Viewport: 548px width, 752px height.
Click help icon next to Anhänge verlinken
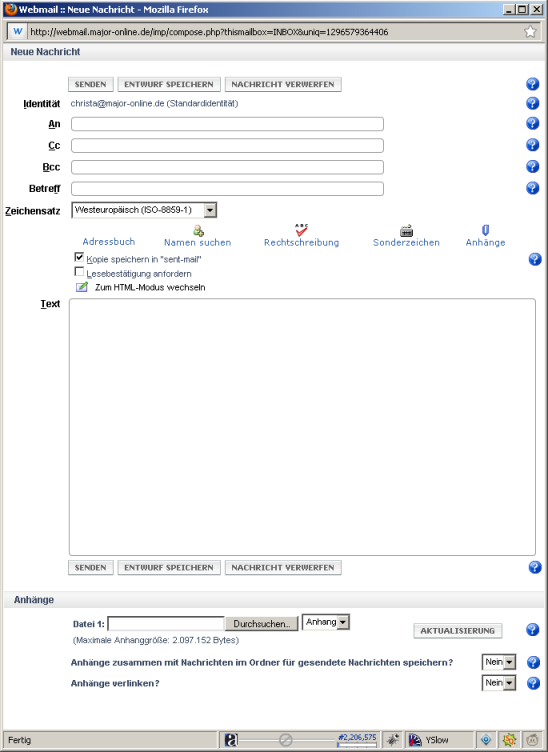tap(533, 683)
